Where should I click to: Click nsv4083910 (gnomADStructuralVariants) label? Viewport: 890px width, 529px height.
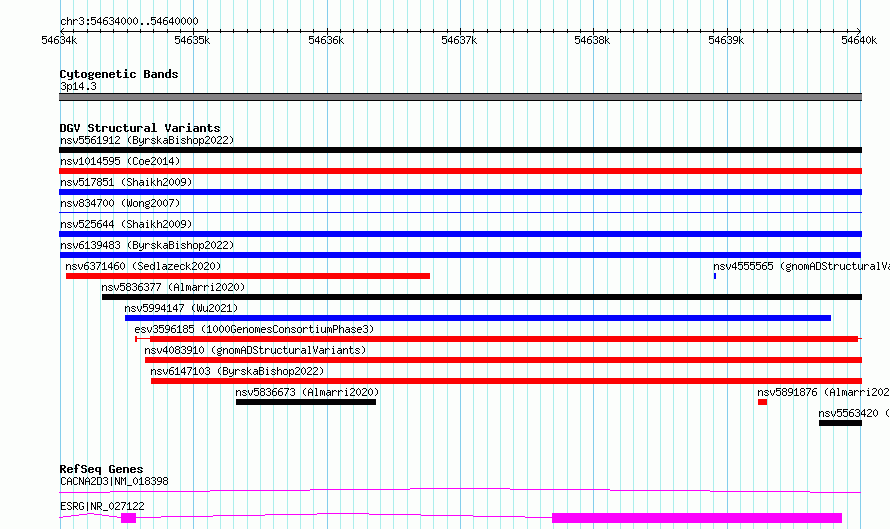coord(255,350)
